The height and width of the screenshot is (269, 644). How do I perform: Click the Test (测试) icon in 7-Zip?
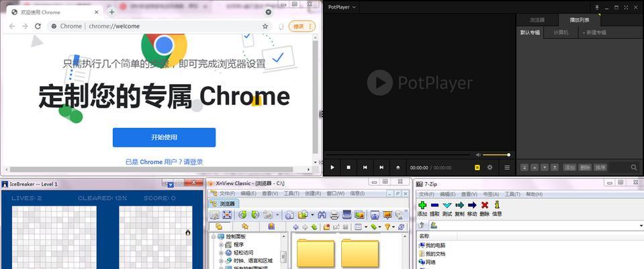(x=447, y=205)
